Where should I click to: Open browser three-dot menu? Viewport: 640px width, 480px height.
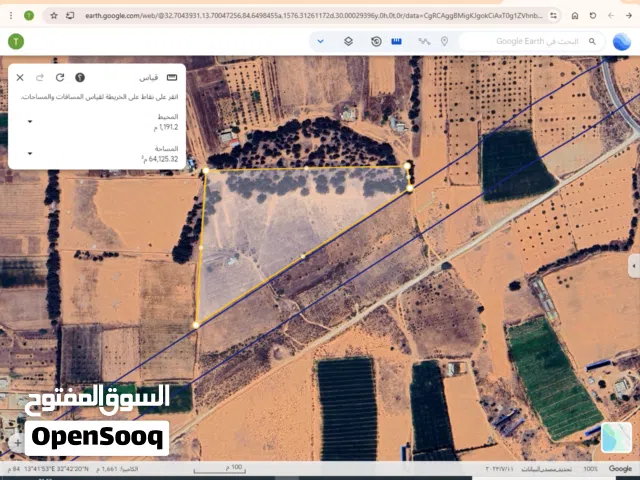(11, 16)
